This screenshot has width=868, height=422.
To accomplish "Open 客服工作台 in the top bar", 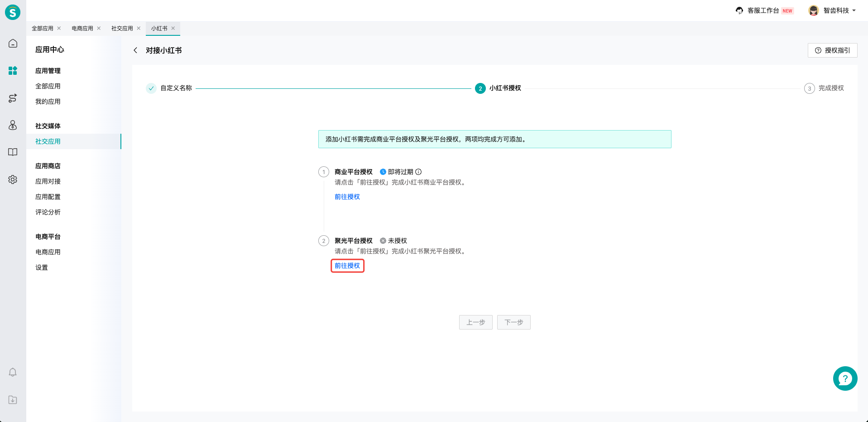I will tap(763, 10).
